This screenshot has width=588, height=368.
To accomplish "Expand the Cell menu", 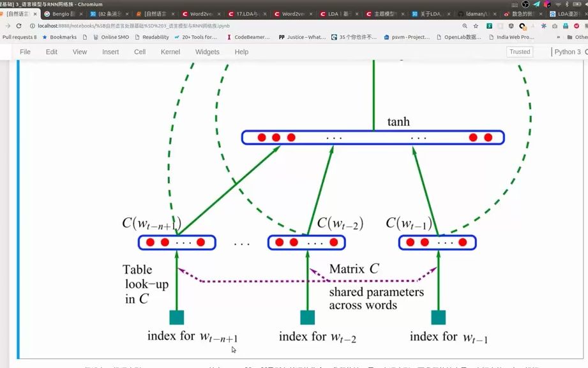I will pos(140,52).
